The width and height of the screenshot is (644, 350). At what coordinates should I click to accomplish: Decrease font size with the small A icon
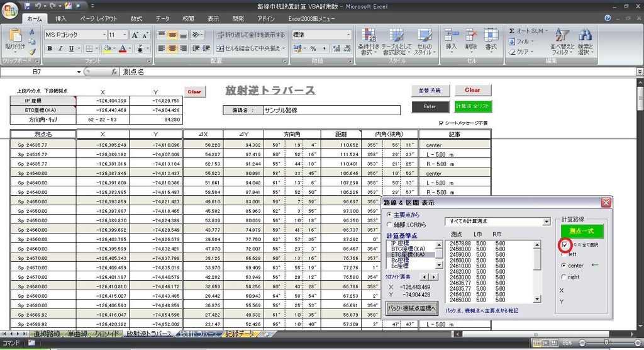click(x=145, y=35)
